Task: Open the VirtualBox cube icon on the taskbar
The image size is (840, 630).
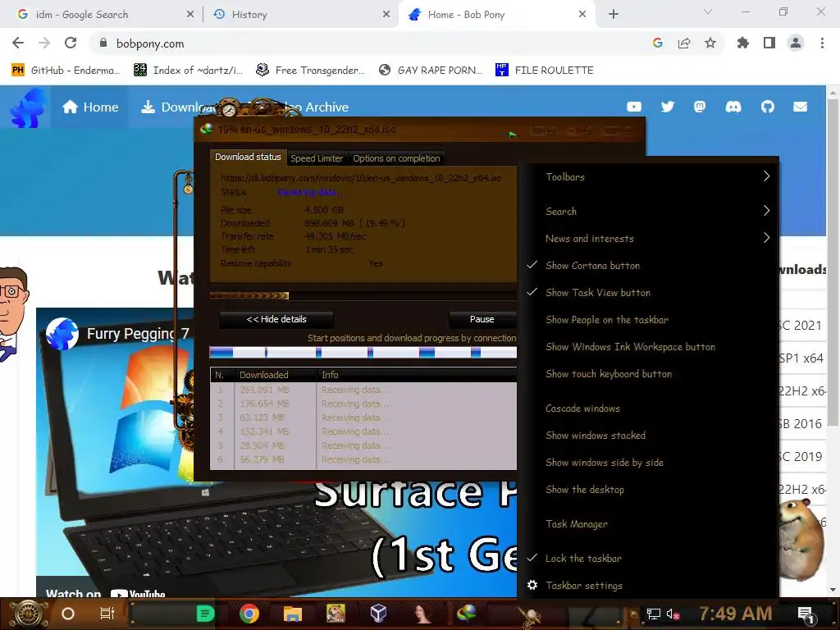Action: point(379,613)
